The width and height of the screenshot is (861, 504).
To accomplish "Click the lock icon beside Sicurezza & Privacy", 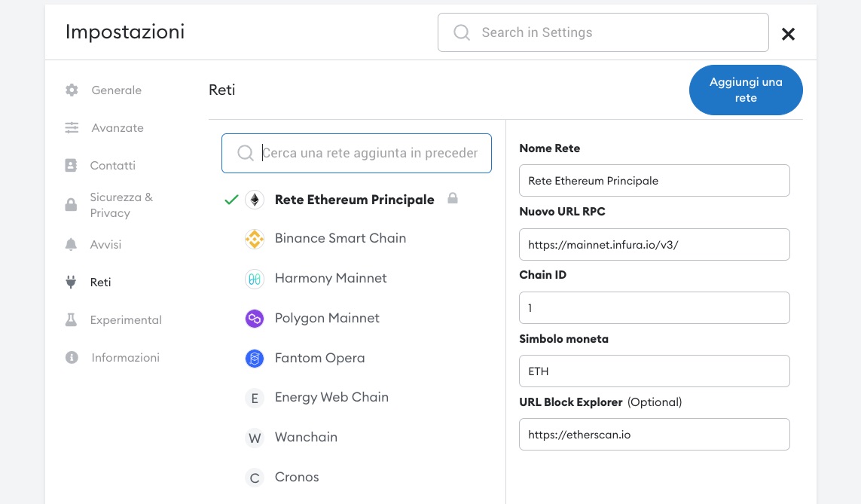I will pyautogui.click(x=71, y=205).
